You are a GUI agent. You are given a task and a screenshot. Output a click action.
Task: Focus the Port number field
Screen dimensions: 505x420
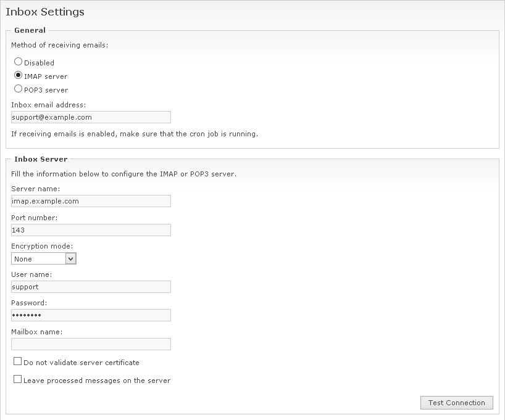(91, 229)
